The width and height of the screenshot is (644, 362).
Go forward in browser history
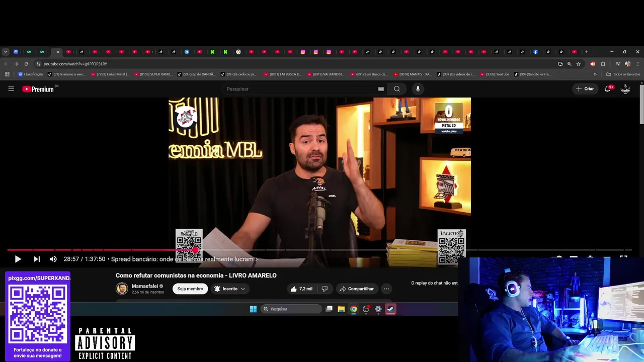[16, 64]
